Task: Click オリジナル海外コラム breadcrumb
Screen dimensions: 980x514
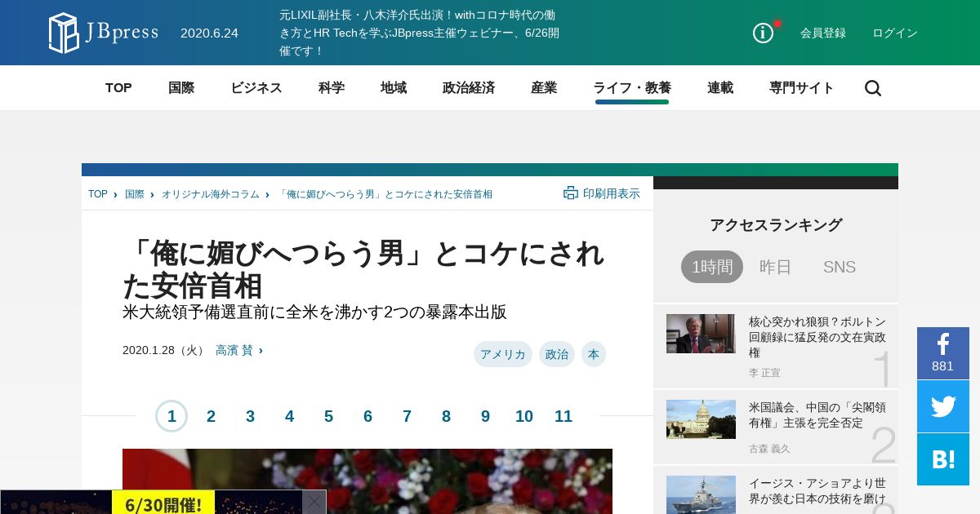Action: tap(211, 194)
